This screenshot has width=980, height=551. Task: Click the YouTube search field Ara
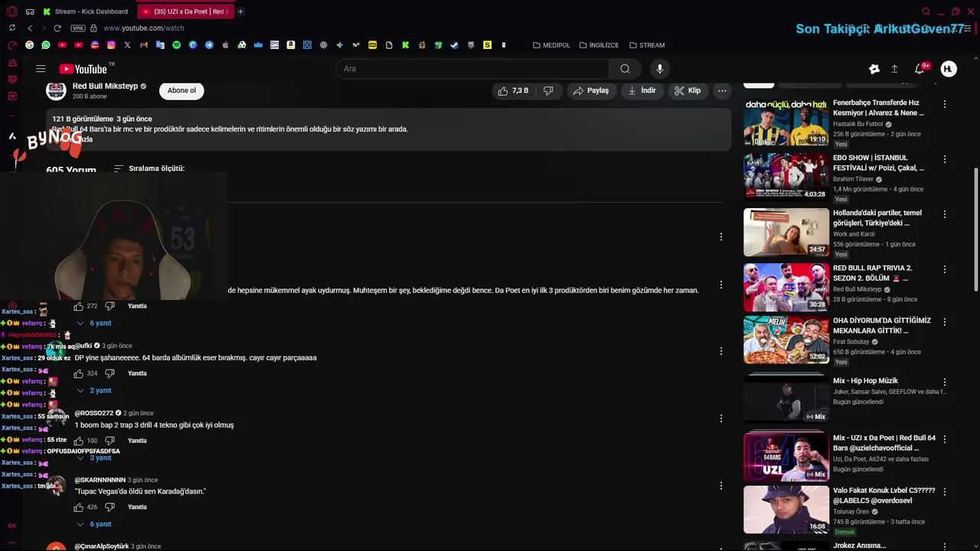[x=472, y=69]
